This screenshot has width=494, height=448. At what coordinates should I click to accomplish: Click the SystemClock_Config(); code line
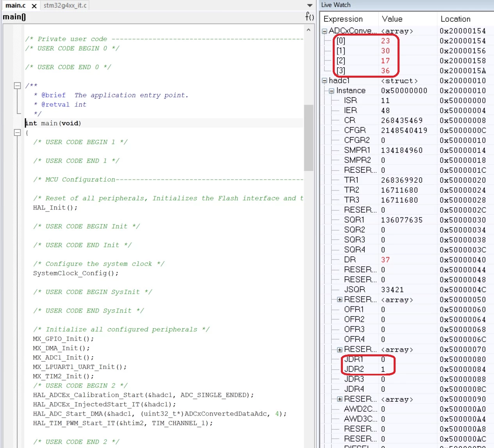click(76, 273)
